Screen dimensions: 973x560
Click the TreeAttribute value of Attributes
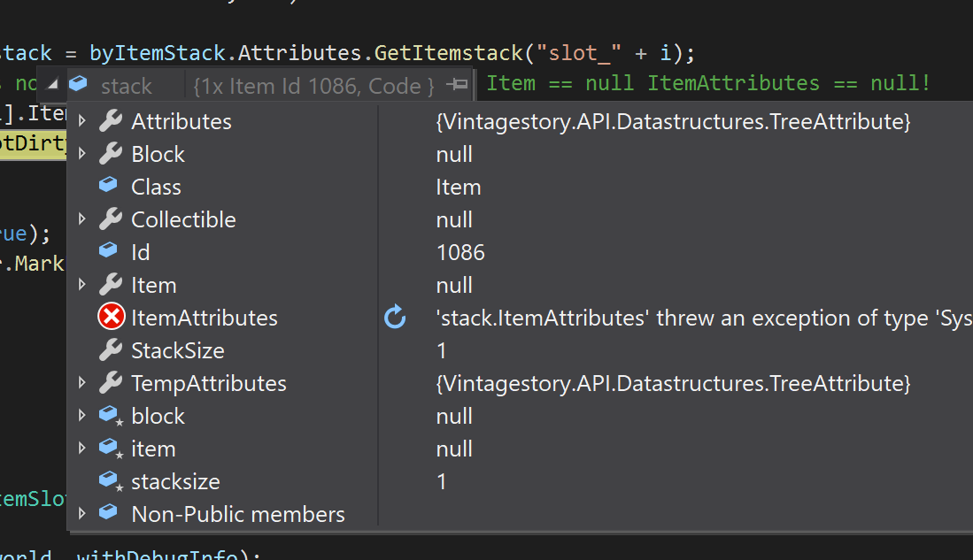(x=673, y=121)
